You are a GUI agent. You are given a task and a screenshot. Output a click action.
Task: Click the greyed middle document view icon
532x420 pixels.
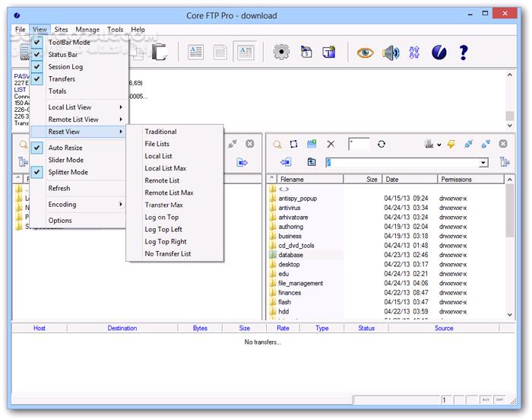coord(220,52)
